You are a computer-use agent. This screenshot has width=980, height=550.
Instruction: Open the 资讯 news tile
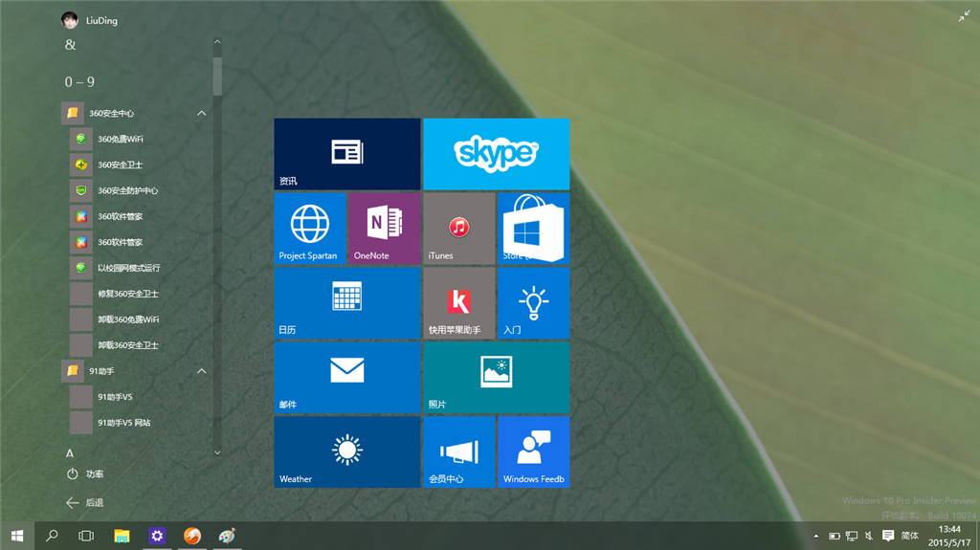point(346,154)
